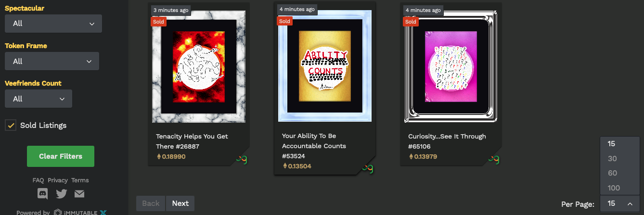Click the Immutable X logo
644x215 pixels.
tap(79, 212)
